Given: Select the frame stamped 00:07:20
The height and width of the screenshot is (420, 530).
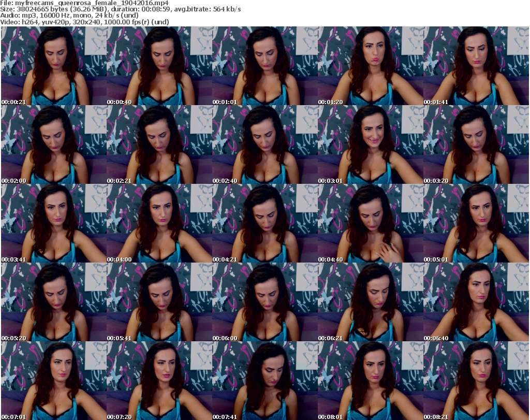Looking at the screenshot, I should coord(159,381).
